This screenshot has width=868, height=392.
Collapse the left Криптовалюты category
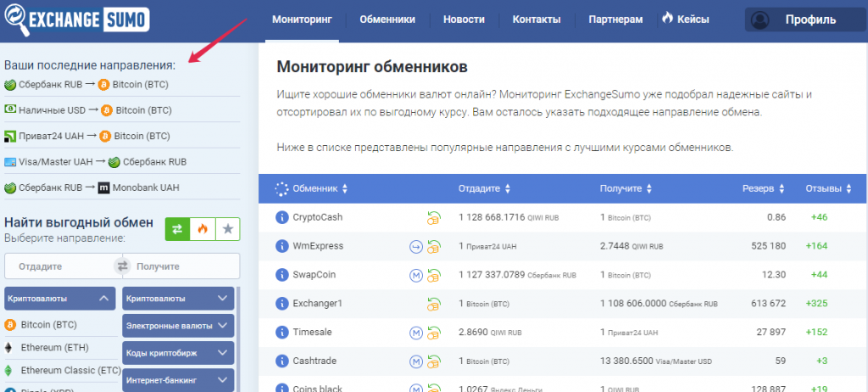point(60,299)
